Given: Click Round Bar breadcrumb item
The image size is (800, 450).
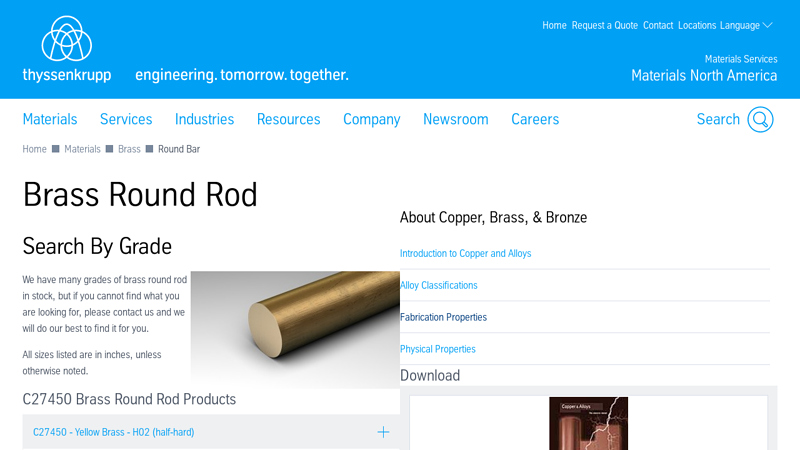Looking at the screenshot, I should [179, 149].
